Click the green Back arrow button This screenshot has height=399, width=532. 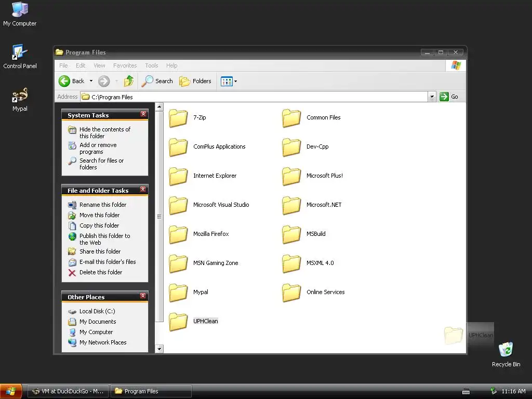[x=64, y=81]
